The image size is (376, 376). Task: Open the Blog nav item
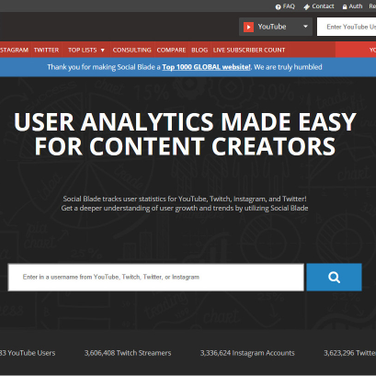(200, 50)
